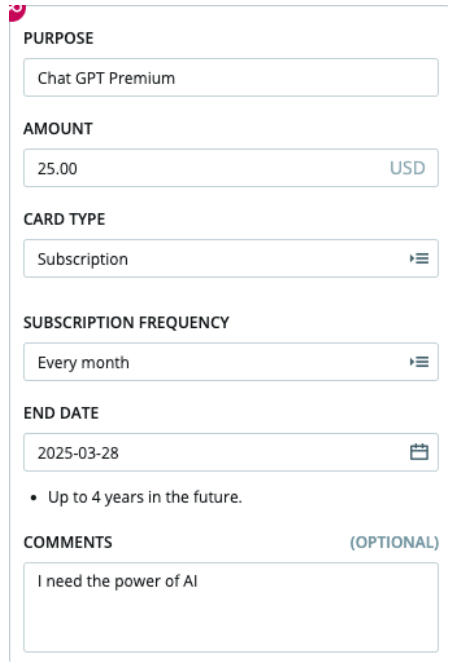Screen dimensions: 456x664
Task: Click the END DATE label
Action: (x=61, y=413)
